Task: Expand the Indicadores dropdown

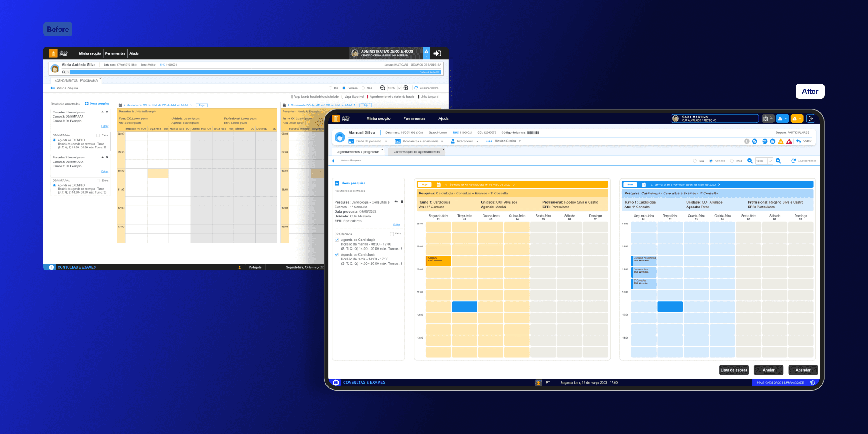Action: [477, 141]
